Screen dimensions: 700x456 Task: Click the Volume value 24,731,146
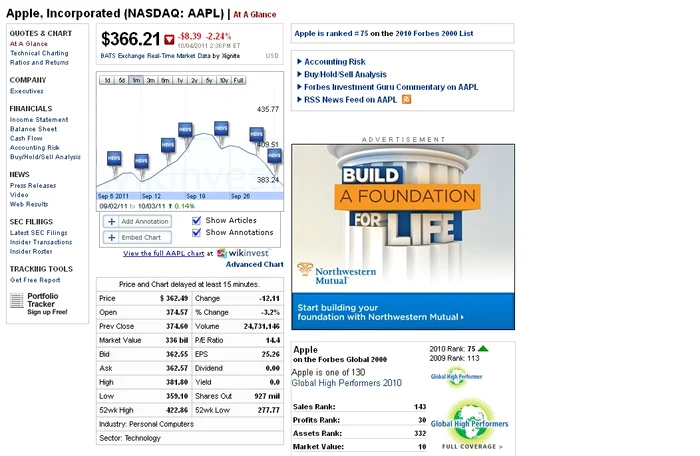pyautogui.click(x=262, y=326)
